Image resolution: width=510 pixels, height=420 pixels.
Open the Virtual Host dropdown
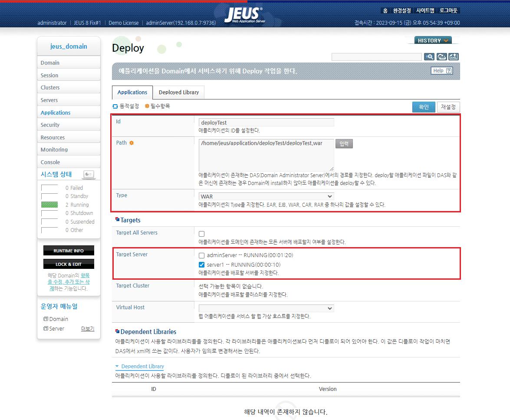tap(266, 308)
